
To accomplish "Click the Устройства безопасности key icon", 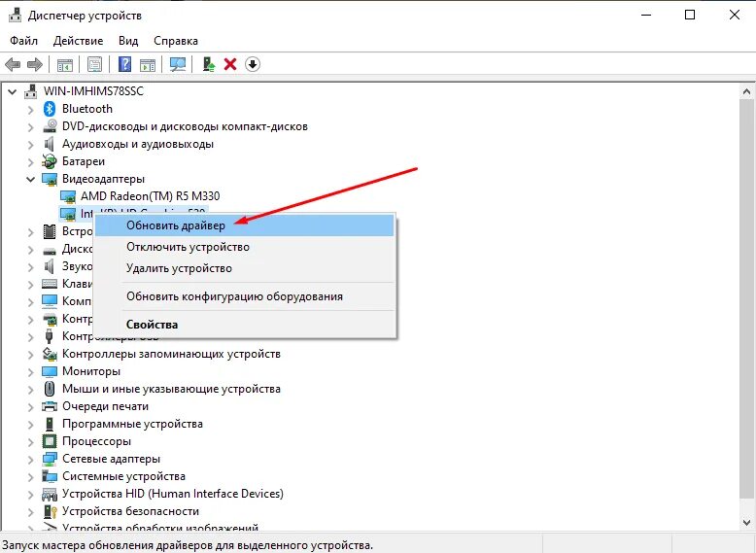I will 50,511.
